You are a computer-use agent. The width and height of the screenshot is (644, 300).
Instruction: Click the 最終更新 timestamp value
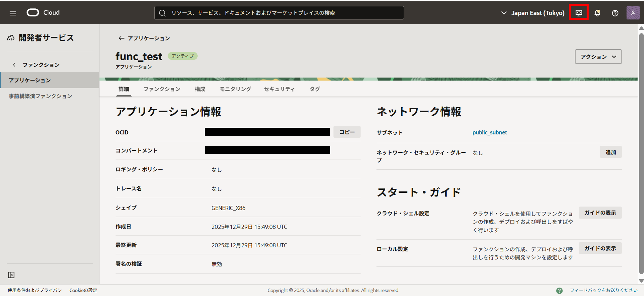click(x=249, y=245)
